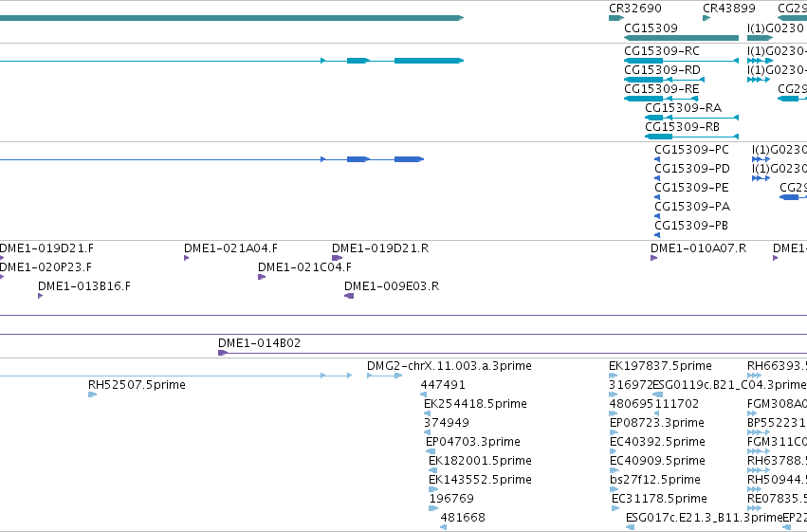Click the teal arrow glyph under CR32690
The height and width of the screenshot is (532, 807).
pos(616,18)
